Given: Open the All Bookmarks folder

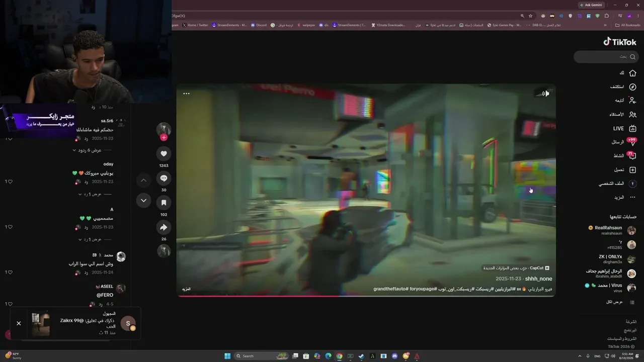Looking at the screenshot, I should [628, 25].
